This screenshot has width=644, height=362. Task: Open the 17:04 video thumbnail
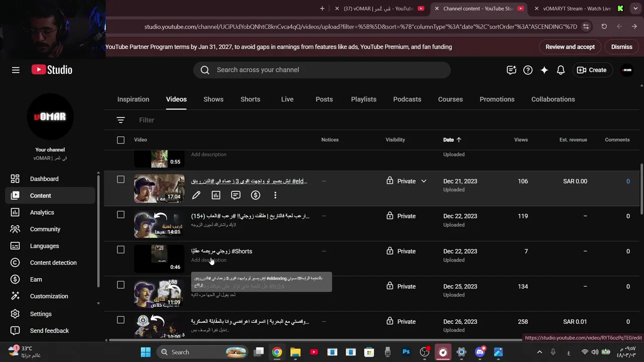[x=159, y=189]
